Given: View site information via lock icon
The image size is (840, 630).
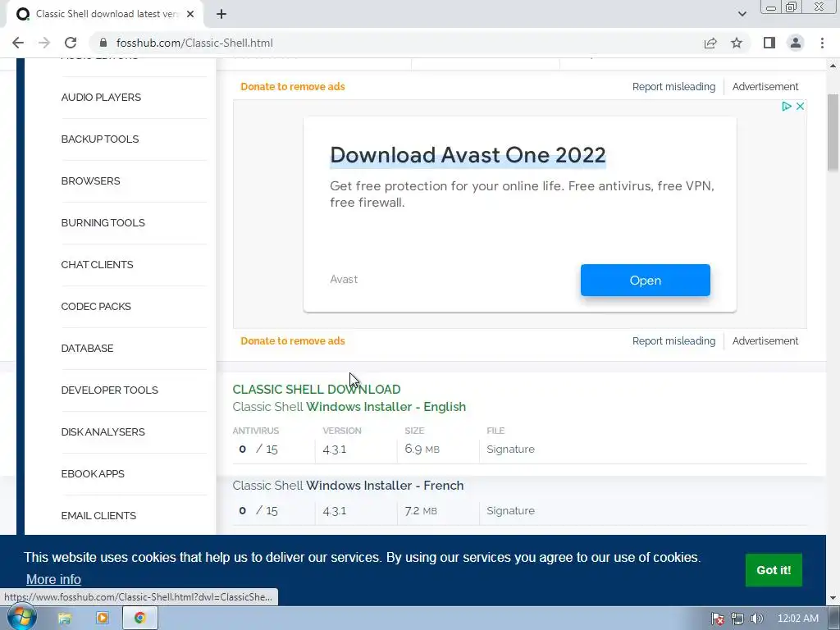Looking at the screenshot, I should 104,43.
